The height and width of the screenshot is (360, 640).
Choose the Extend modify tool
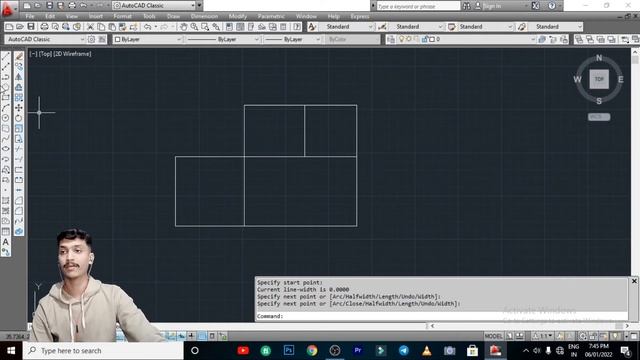(19, 159)
